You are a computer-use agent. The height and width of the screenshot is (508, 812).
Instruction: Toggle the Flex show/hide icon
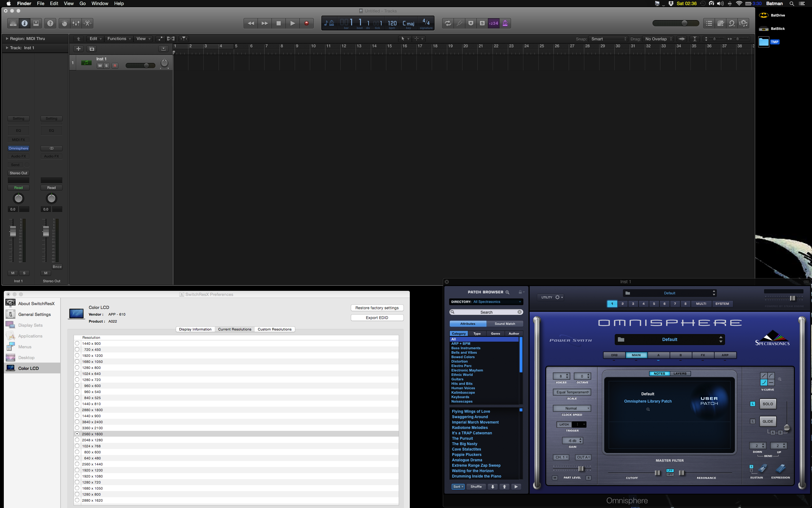[x=171, y=39]
